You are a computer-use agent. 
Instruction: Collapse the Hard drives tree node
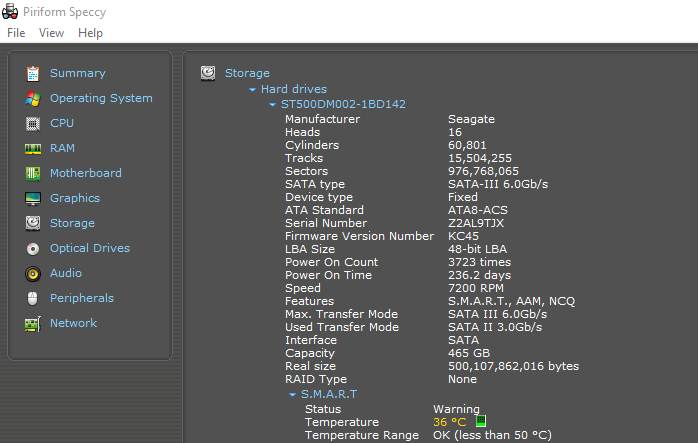252,90
